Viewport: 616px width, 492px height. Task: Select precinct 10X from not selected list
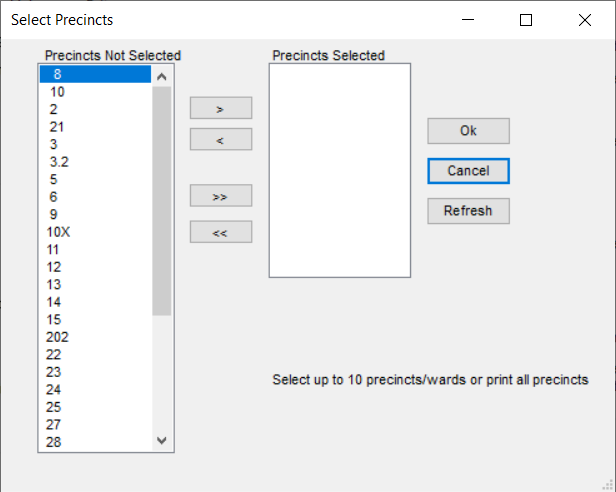click(x=95, y=232)
